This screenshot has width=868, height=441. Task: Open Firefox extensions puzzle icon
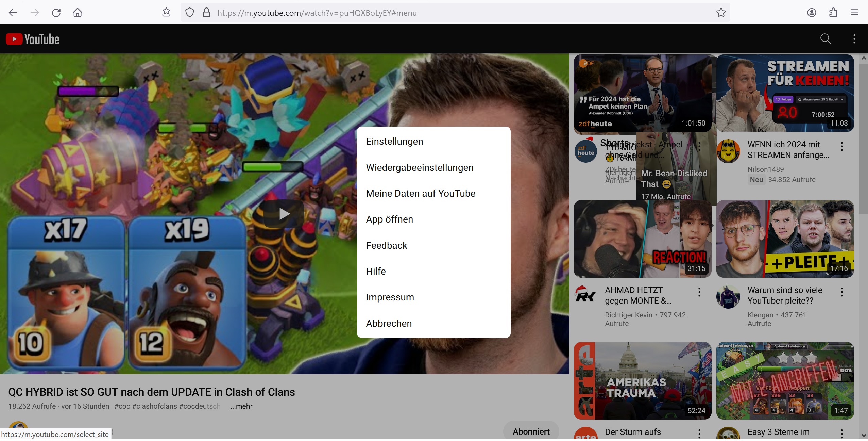(x=833, y=13)
